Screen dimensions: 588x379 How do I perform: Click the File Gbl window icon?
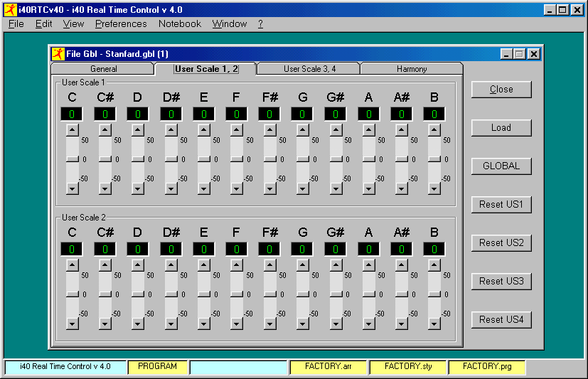pos(58,54)
